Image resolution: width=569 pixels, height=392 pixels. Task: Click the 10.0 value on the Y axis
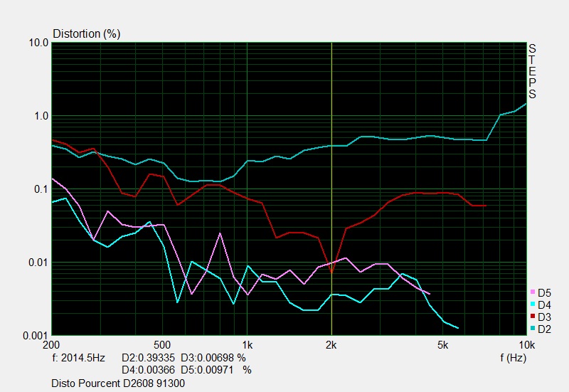point(38,43)
